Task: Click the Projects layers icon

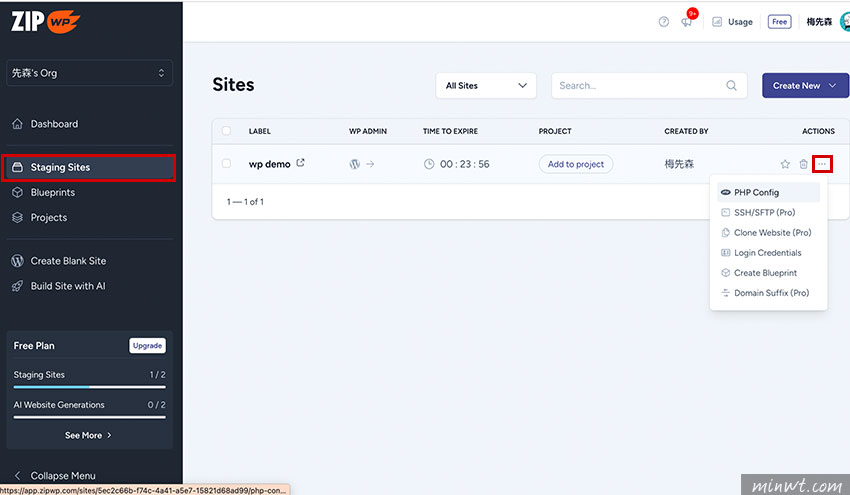Action: click(17, 217)
